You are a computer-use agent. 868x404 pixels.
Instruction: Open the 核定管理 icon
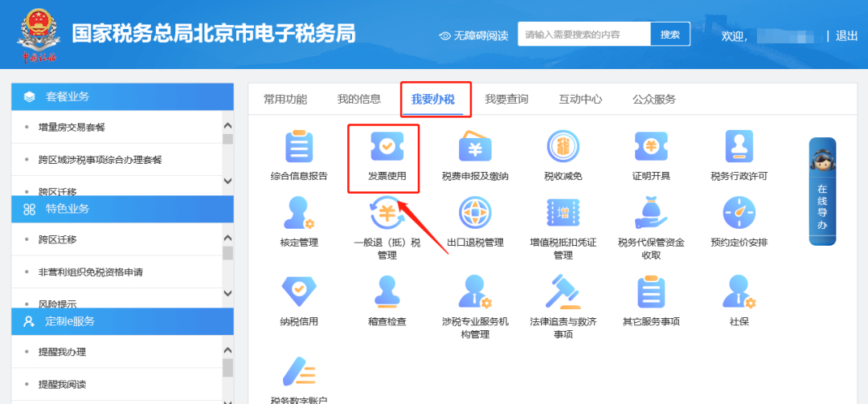(299, 213)
